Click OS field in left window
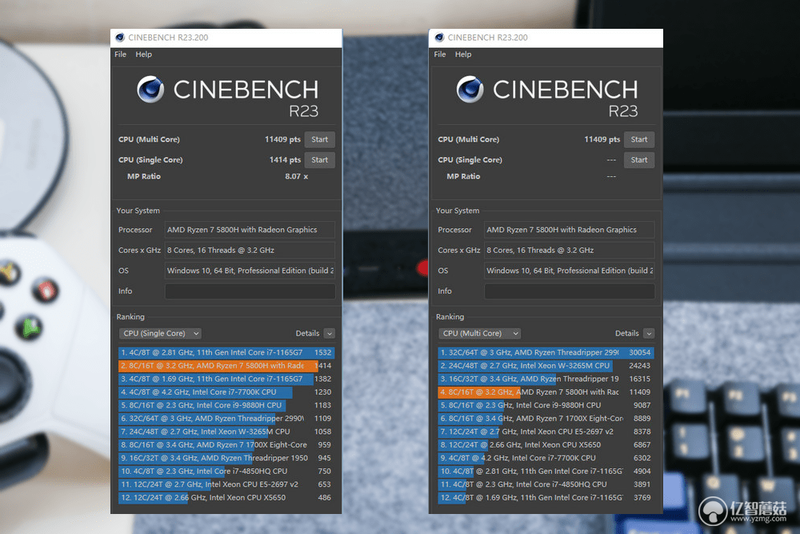The width and height of the screenshot is (800, 534). (249, 271)
